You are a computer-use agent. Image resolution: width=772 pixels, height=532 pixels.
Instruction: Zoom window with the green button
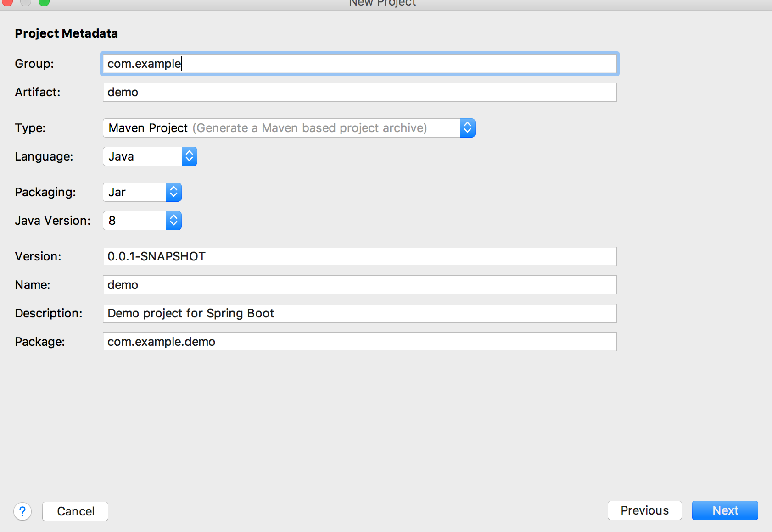pos(44,2)
